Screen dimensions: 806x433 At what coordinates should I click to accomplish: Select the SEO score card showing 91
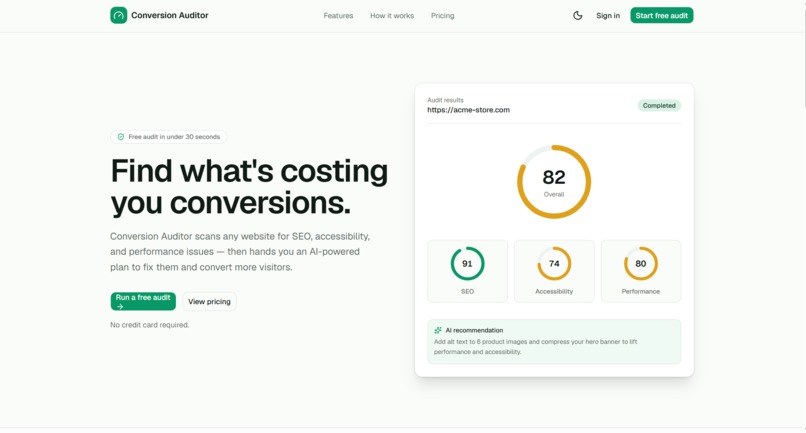(467, 271)
